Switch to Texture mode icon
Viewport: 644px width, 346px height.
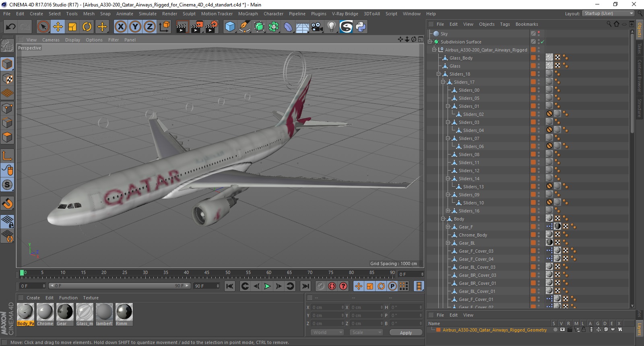pos(7,79)
